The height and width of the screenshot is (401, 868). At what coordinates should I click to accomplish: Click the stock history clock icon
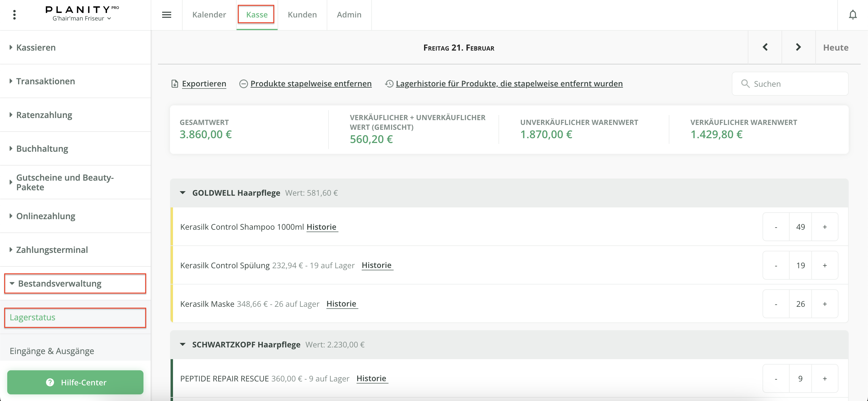tap(389, 83)
